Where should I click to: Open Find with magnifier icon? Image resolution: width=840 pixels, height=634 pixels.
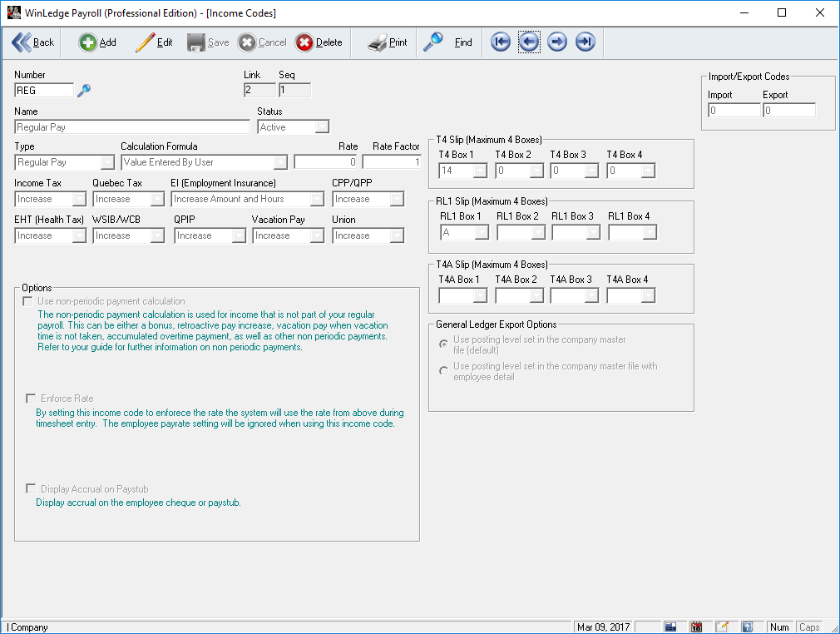447,42
